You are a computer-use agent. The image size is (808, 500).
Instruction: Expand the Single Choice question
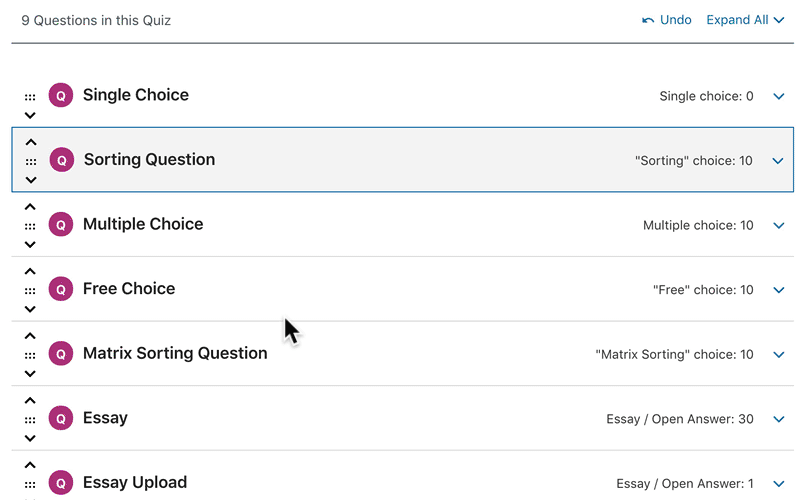point(779,97)
